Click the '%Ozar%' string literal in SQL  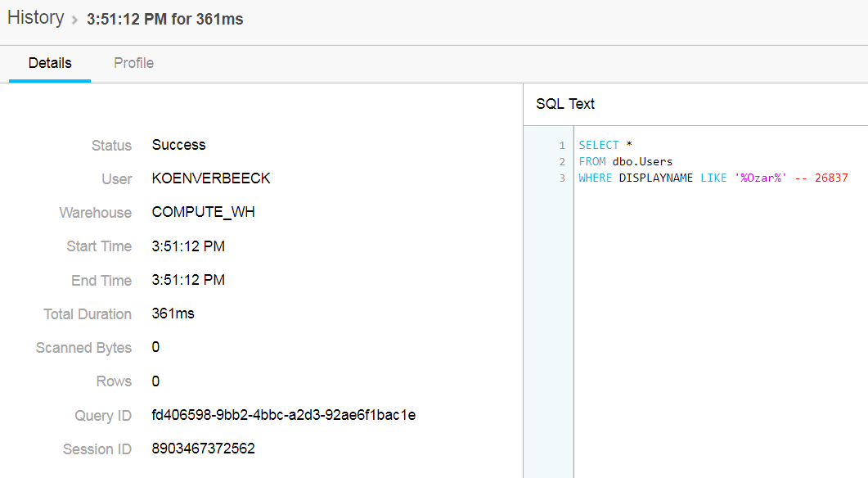pyautogui.click(x=762, y=177)
